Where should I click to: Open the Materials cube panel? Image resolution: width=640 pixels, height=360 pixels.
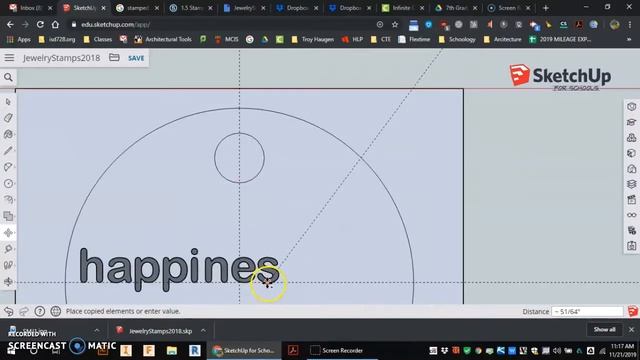tap(631, 153)
